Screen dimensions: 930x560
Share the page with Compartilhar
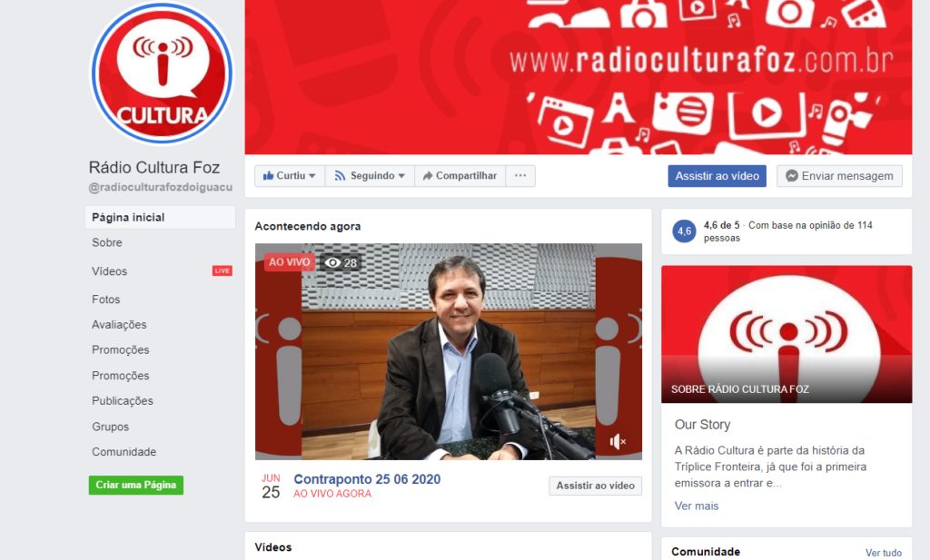[460, 176]
